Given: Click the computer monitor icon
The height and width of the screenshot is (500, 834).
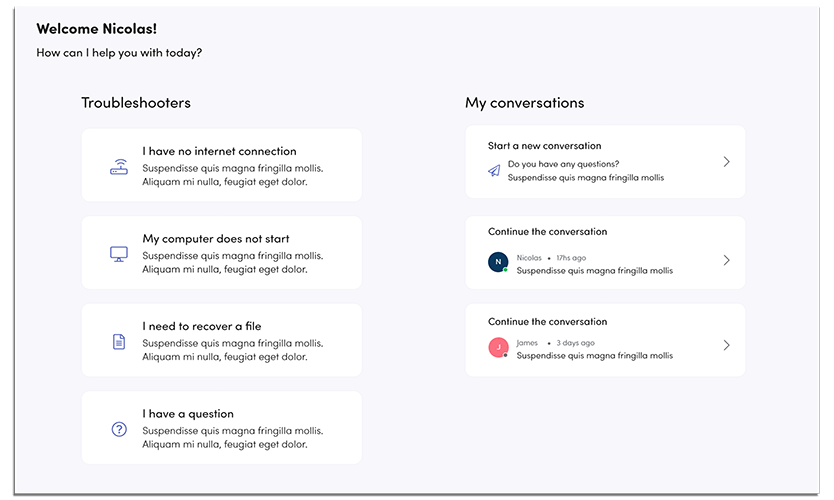Looking at the screenshot, I should (119, 254).
